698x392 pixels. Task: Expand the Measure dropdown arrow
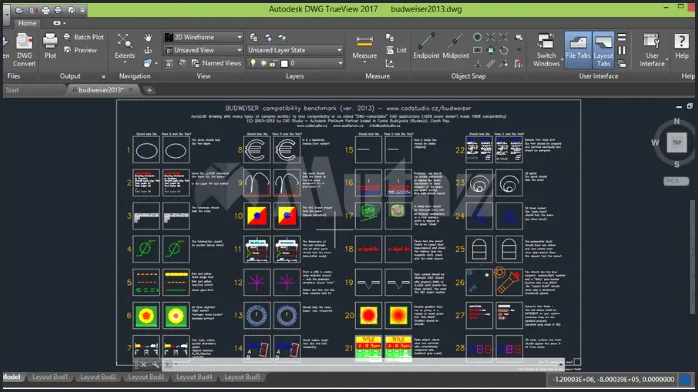[x=365, y=63]
